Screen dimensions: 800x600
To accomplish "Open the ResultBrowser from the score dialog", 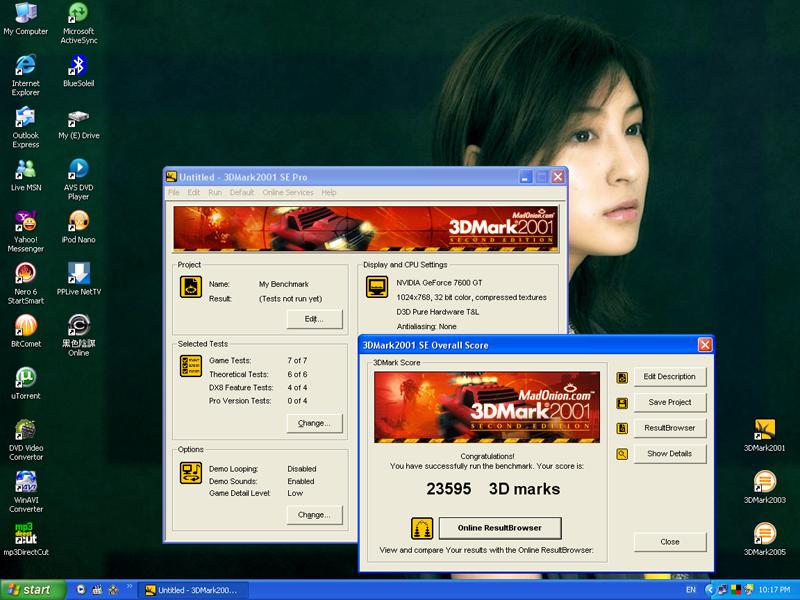I will (670, 428).
